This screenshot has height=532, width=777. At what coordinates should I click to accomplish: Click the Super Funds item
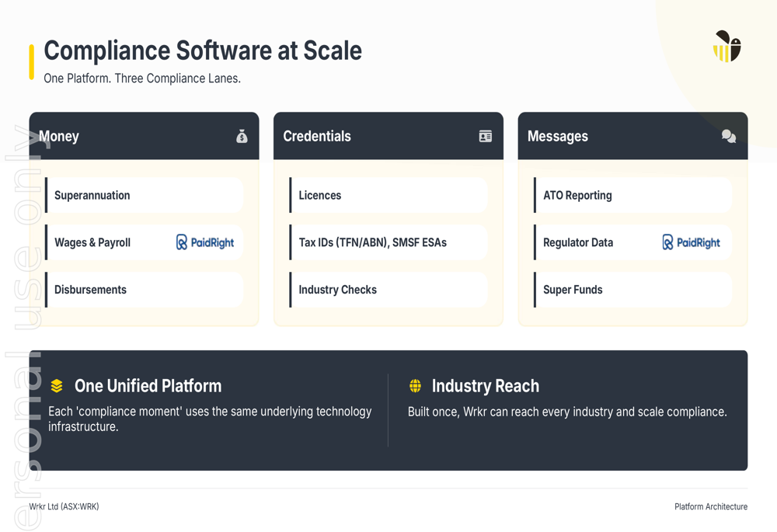[632, 289]
